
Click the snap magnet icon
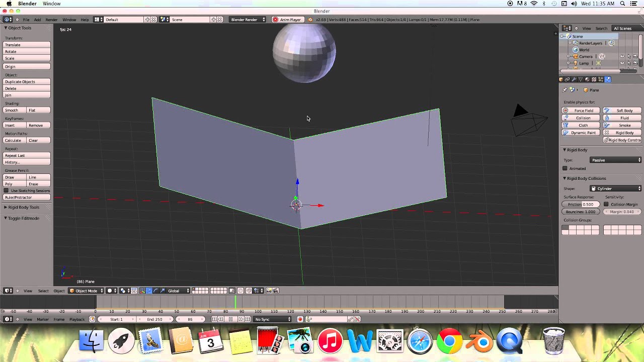249,291
